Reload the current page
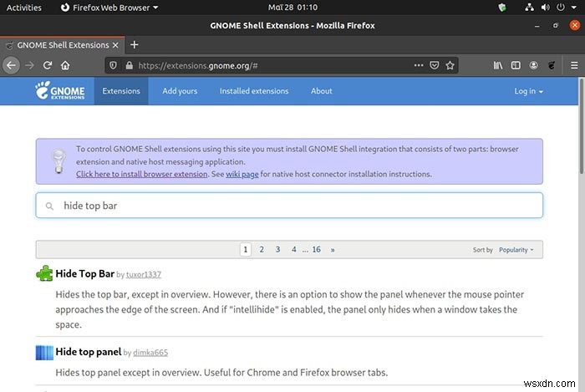The height and width of the screenshot is (392, 585). (x=48, y=66)
